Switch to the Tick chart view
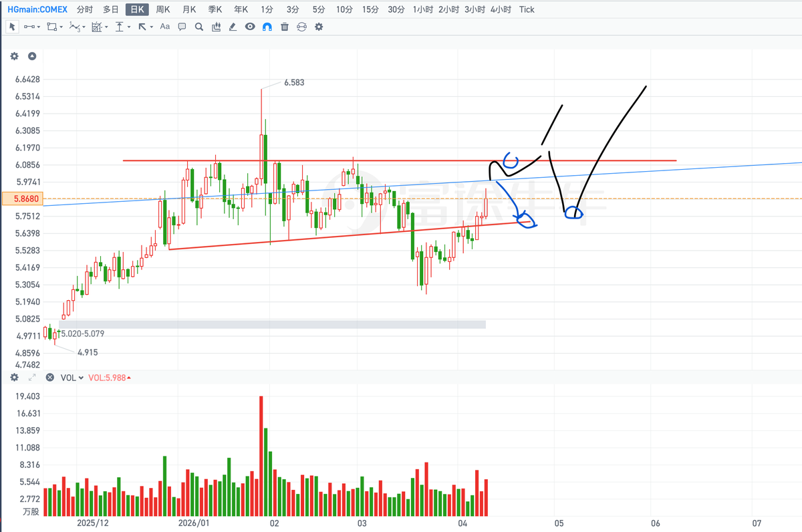Viewport: 802px width, 532px height. (527, 9)
